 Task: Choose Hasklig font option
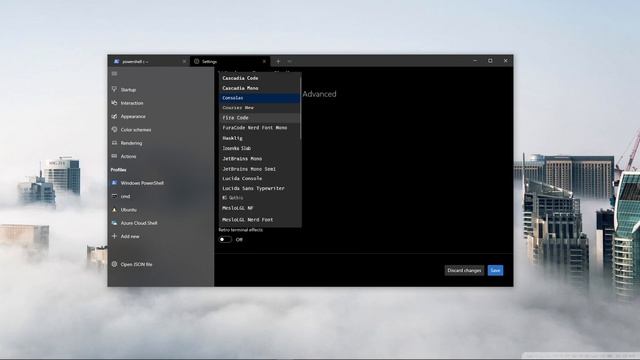(x=260, y=138)
